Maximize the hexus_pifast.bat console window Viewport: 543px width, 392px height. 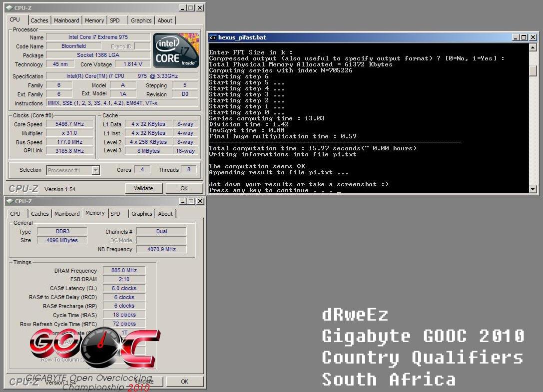click(524, 37)
